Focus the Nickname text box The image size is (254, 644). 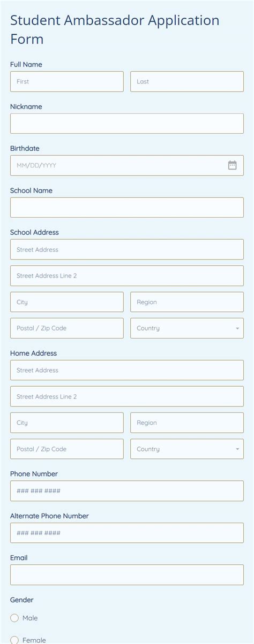(x=127, y=124)
